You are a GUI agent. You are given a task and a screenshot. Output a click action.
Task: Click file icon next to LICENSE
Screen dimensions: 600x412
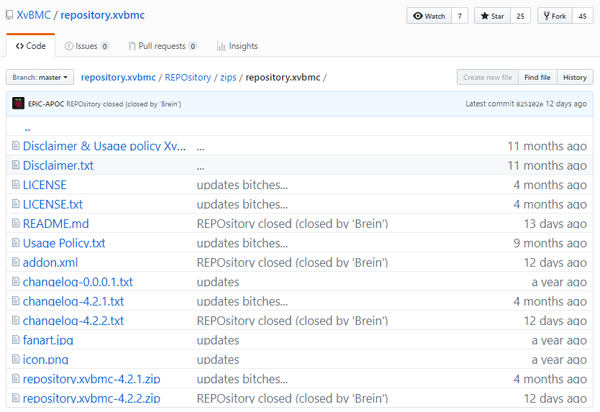[16, 184]
